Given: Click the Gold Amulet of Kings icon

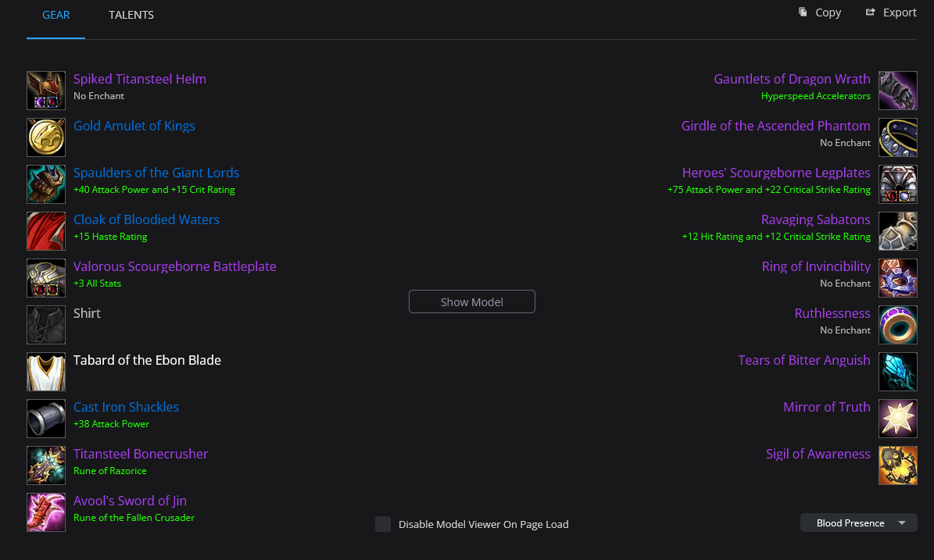Looking at the screenshot, I should pos(46,137).
